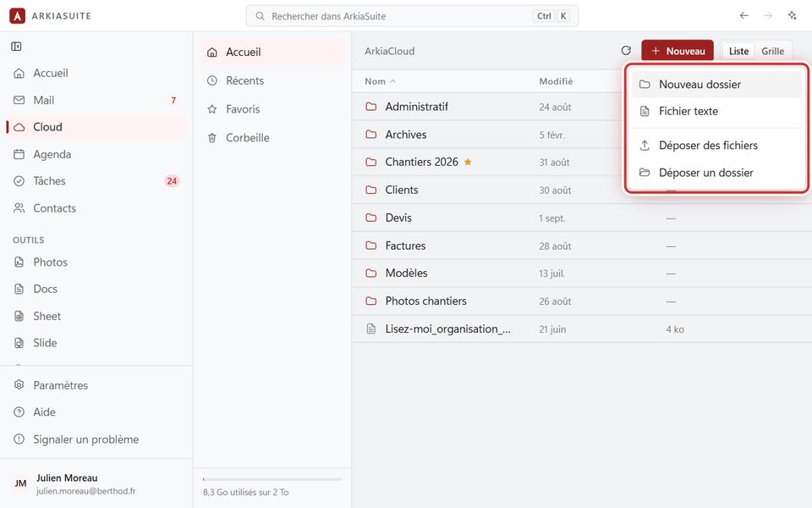The height and width of the screenshot is (508, 812).
Task: Open the Mail section
Action: coord(96,100)
